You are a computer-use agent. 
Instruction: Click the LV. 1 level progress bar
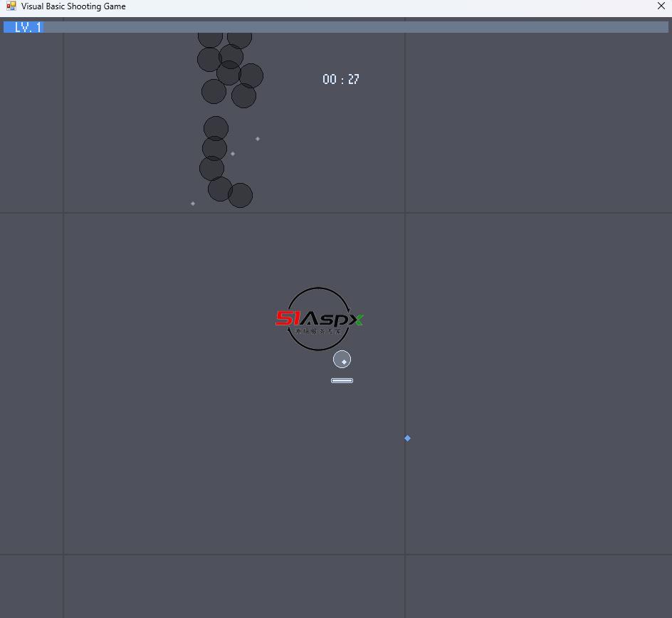pyautogui.click(x=335, y=27)
